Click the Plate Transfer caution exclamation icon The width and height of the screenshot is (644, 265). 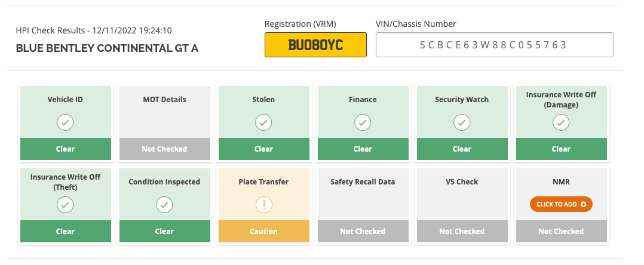(x=263, y=205)
